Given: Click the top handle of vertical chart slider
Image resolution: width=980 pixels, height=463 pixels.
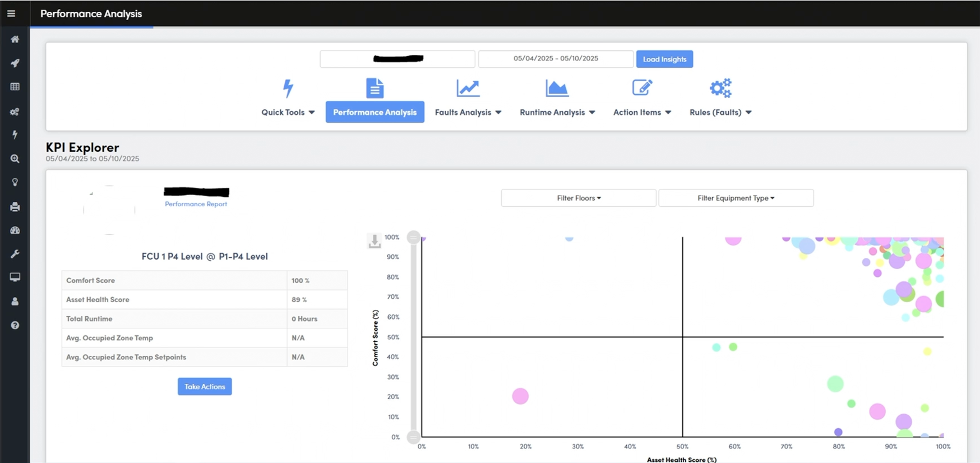Looking at the screenshot, I should tap(413, 237).
